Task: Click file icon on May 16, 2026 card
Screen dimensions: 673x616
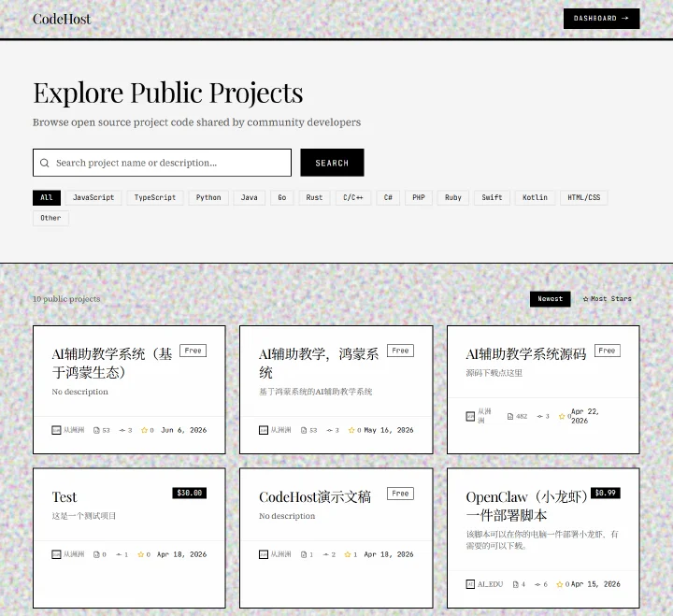Action: coord(304,430)
